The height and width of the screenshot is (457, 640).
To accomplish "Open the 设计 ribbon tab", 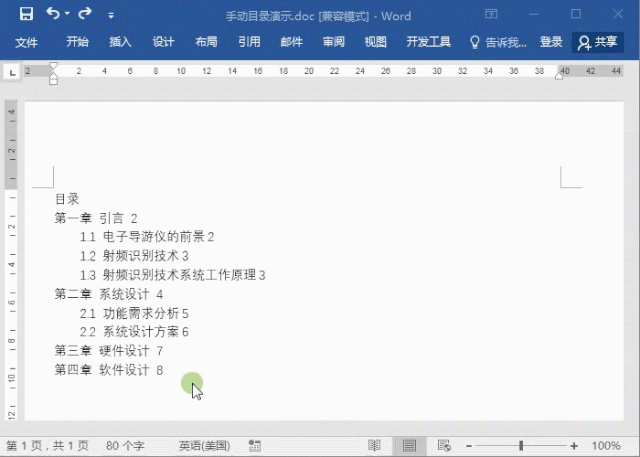I will (x=163, y=42).
